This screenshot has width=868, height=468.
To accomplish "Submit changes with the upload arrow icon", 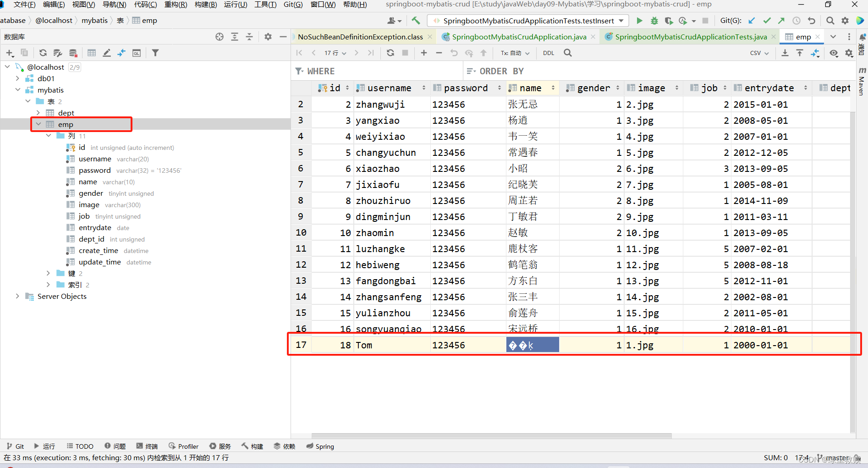I will pos(484,53).
